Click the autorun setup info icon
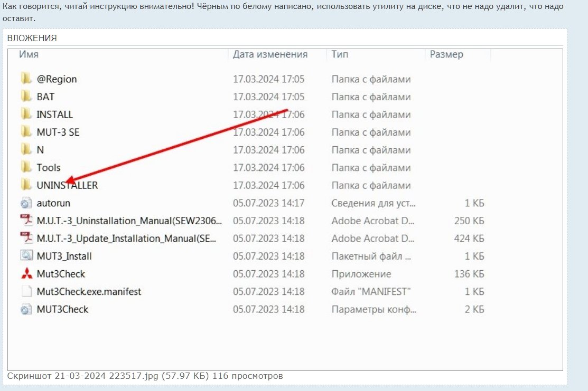The width and height of the screenshot is (588, 391). tap(26, 203)
